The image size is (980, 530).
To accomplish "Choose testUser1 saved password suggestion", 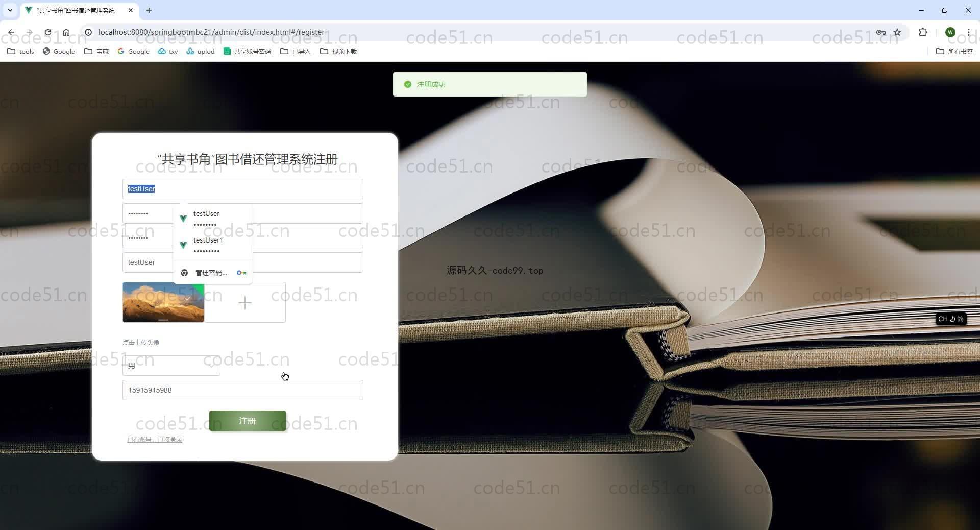I will [213, 245].
